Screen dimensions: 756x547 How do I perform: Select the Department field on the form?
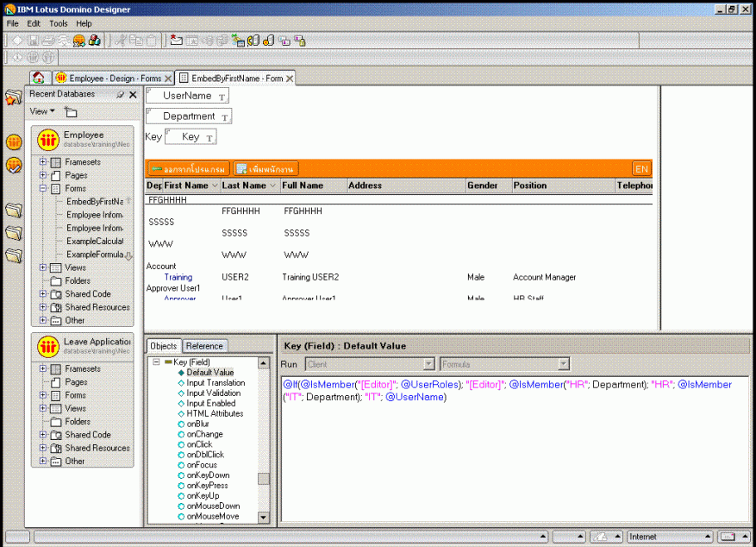189,116
